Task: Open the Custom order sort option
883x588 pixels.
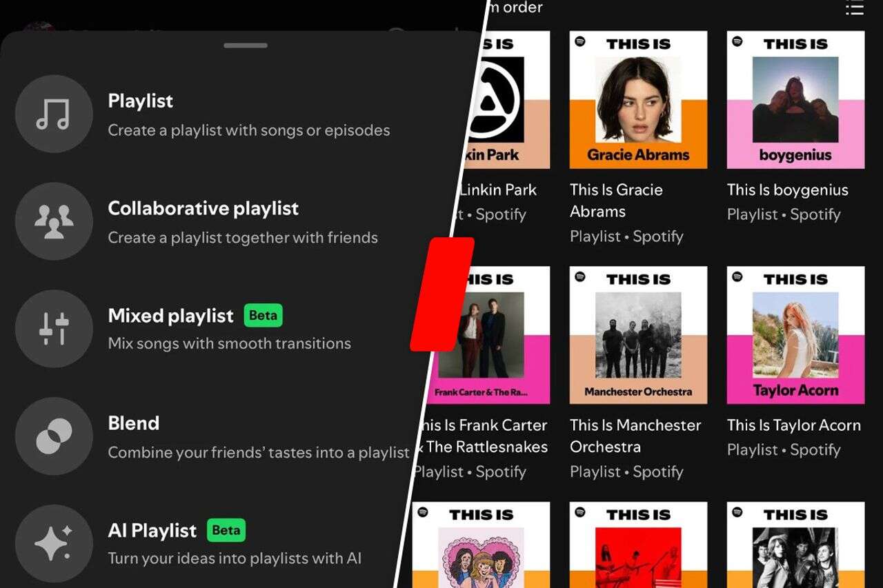Action: coord(510,8)
